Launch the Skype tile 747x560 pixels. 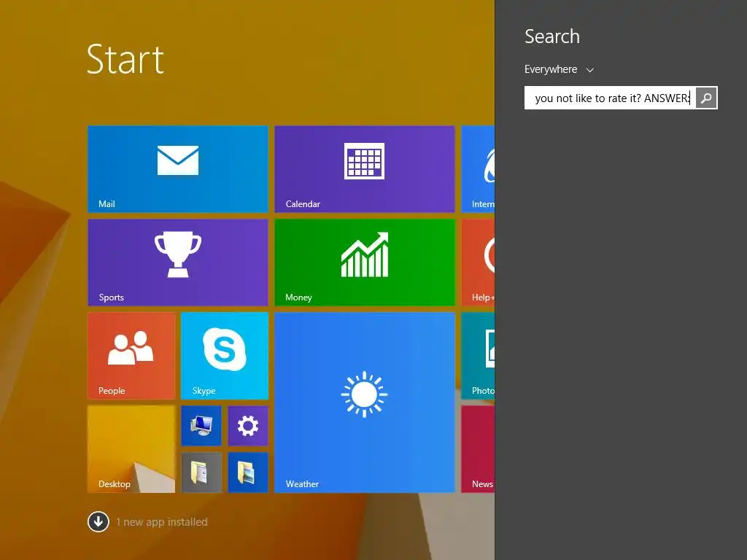click(225, 356)
